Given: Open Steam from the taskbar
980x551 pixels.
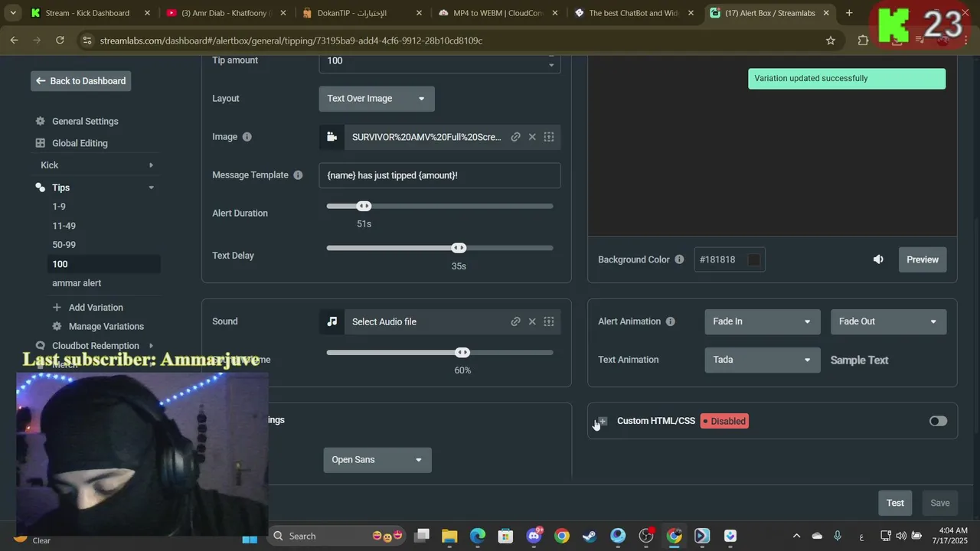Looking at the screenshot, I should [590, 536].
